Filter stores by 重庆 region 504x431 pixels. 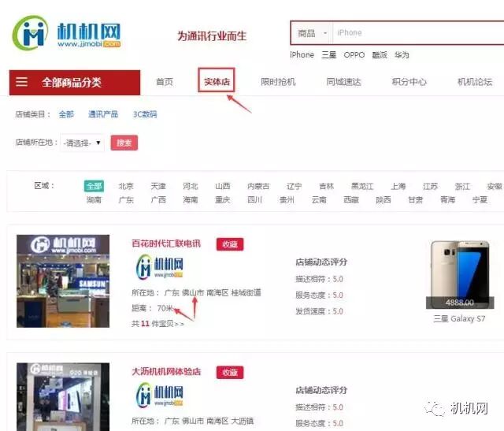tap(223, 200)
